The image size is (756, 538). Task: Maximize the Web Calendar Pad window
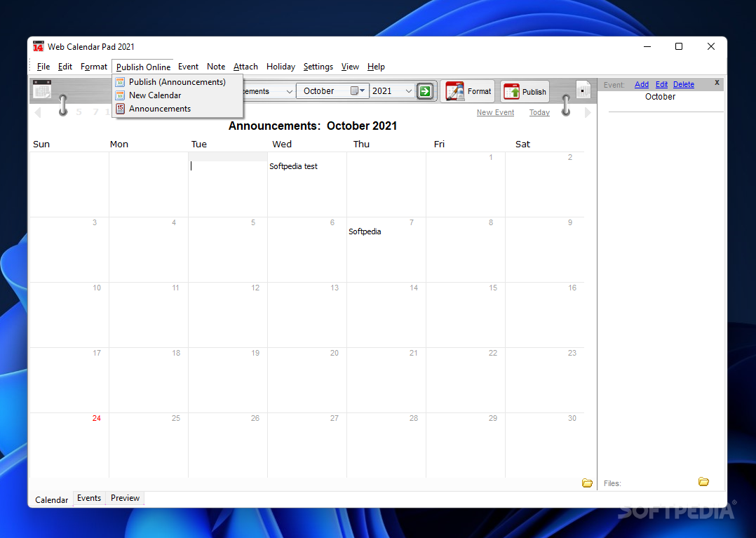point(679,46)
